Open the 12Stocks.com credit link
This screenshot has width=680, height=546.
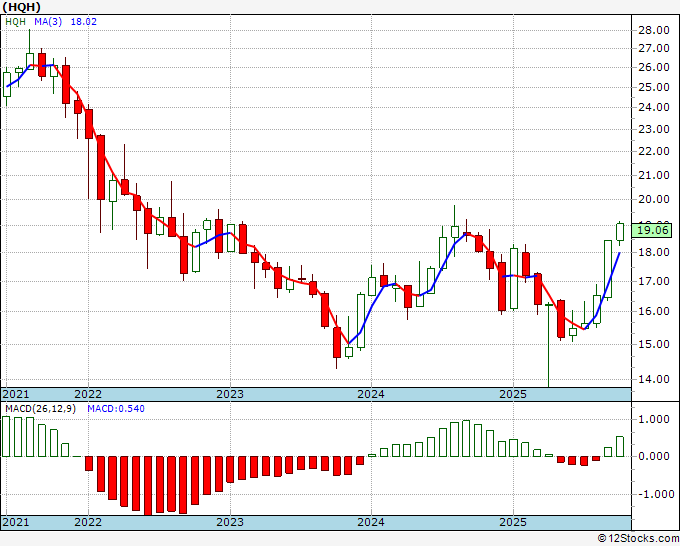point(638,539)
